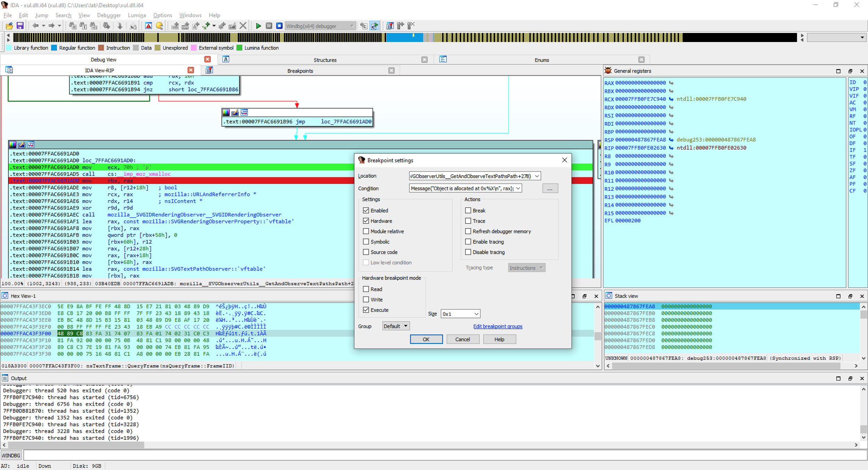Image resolution: width=868 pixels, height=470 pixels.
Task: Jump back with the left arrow icon
Action: 35,26
